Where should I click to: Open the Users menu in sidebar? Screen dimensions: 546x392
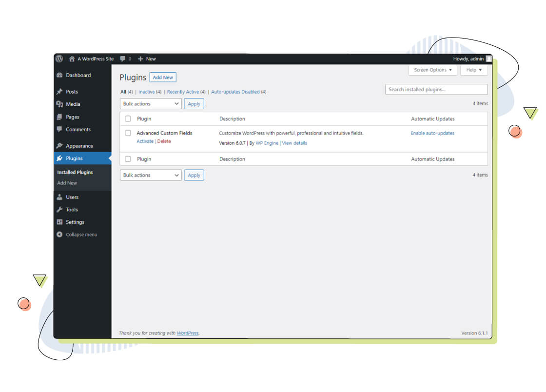pos(72,197)
